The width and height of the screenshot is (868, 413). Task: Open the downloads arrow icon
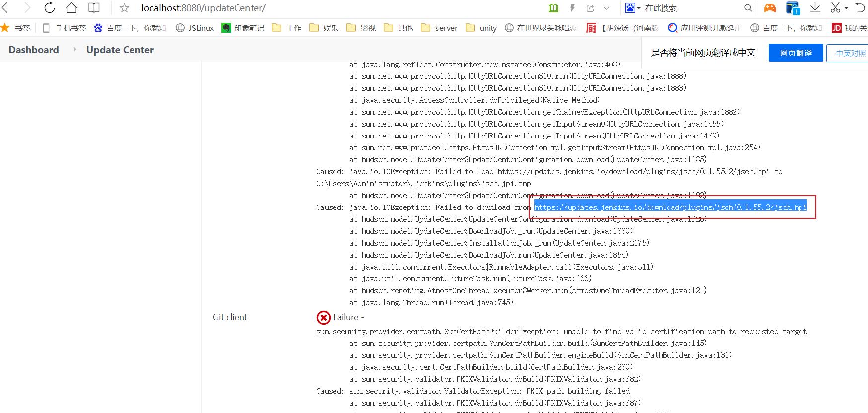click(815, 8)
